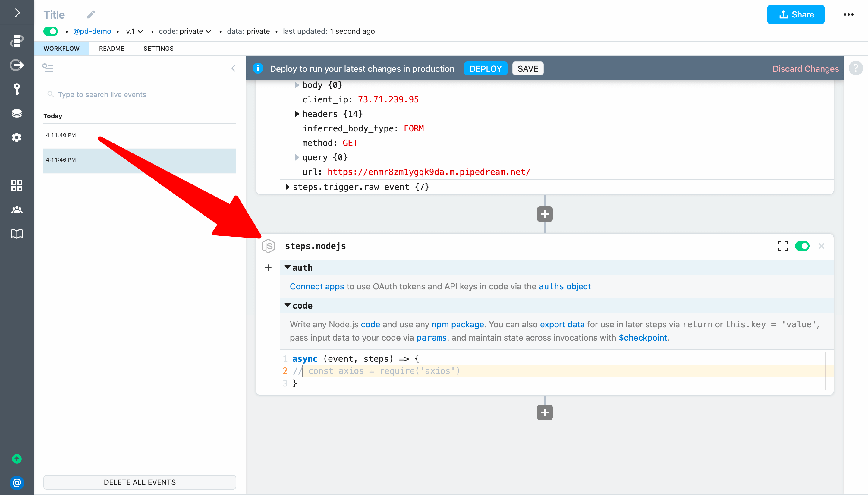Viewport: 868px width, 495px height.
Task: Open the code: private visibility dropdown
Action: coord(185,31)
